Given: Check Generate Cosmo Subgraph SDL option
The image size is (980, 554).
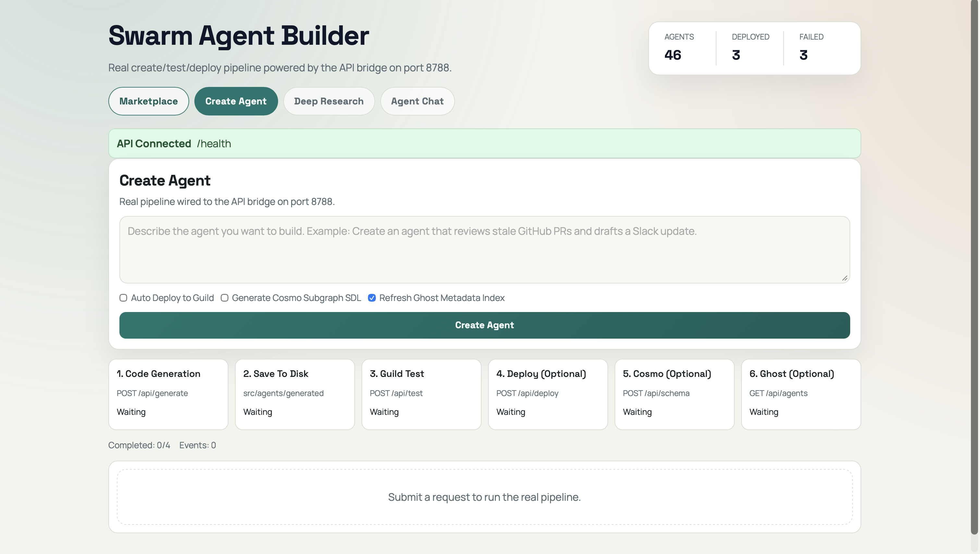Looking at the screenshot, I should point(225,298).
